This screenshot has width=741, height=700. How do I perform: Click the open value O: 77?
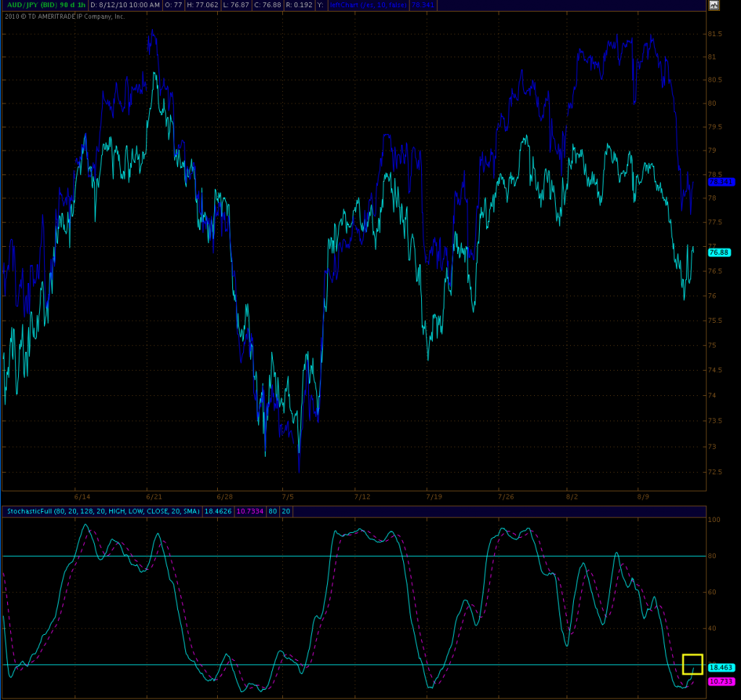[174, 5]
